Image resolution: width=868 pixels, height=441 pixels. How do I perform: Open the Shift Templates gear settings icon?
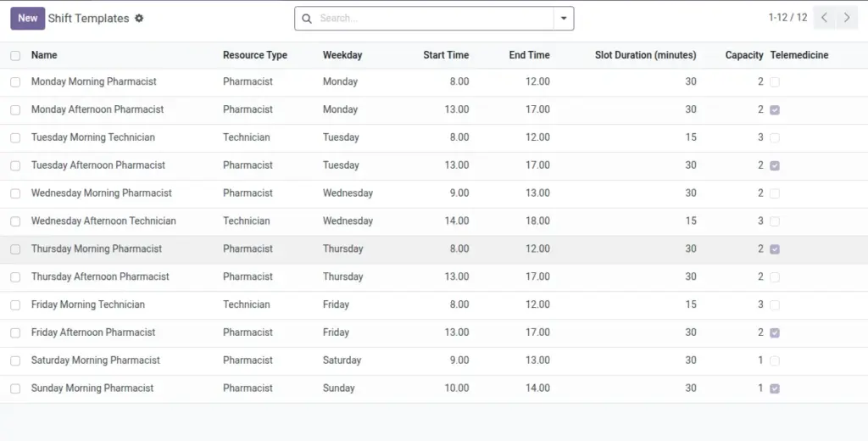click(x=139, y=19)
